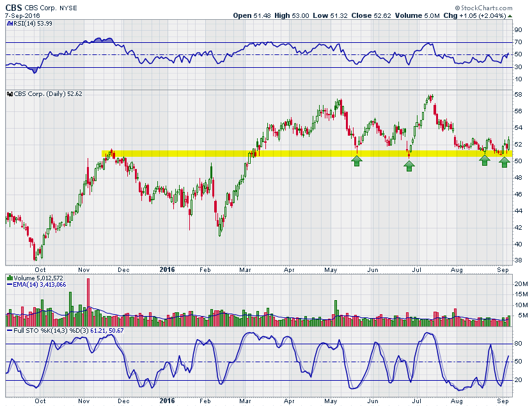
Task: Click the 40 price axis label
Action: point(518,244)
